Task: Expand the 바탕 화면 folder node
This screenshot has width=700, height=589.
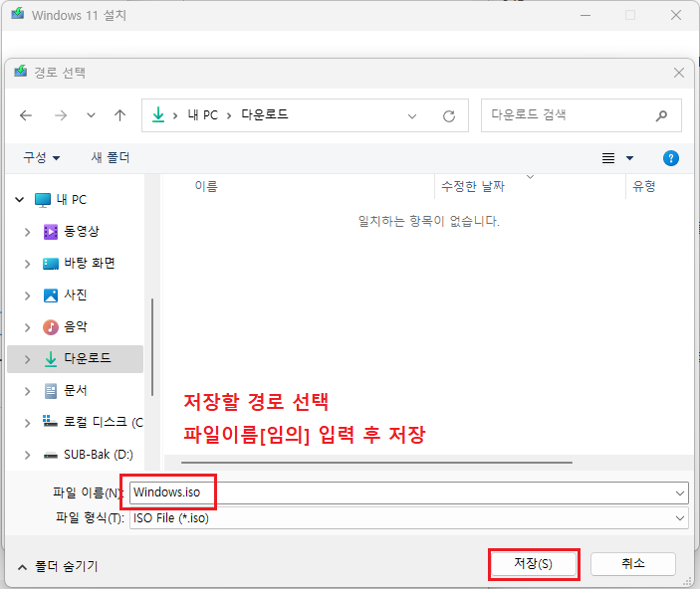Action: pyautogui.click(x=27, y=264)
